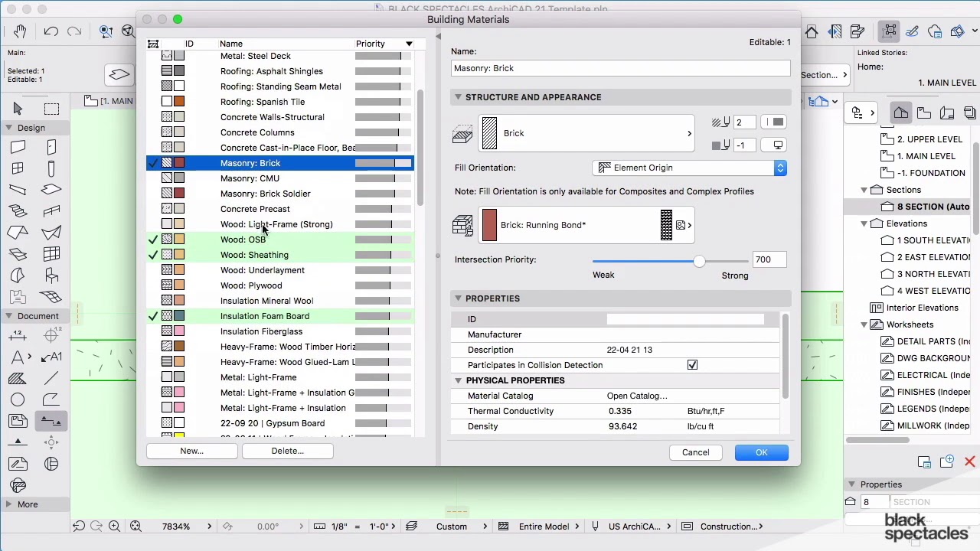This screenshot has height=551, width=980.
Task: Click the Delete... button
Action: pyautogui.click(x=287, y=451)
